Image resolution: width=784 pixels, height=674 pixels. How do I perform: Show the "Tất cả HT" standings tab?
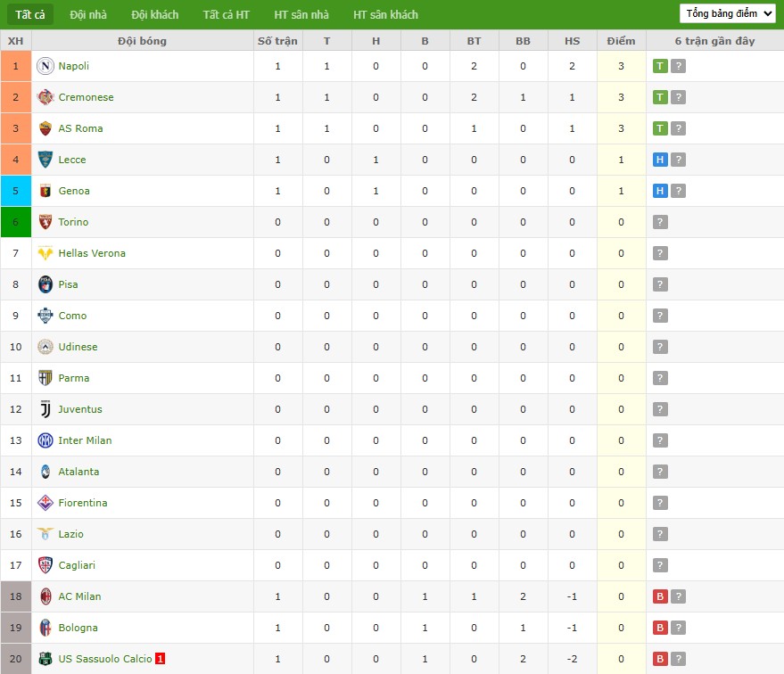point(226,14)
